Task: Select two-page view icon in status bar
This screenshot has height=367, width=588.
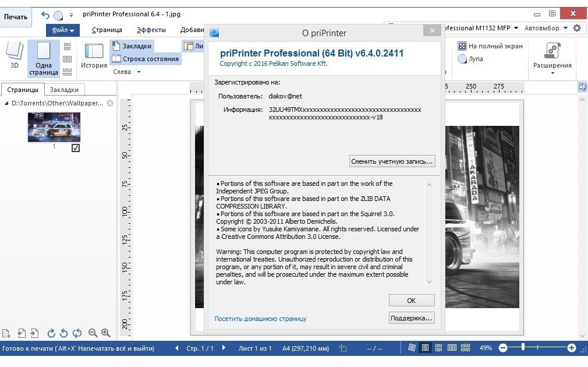Action: (x=452, y=348)
